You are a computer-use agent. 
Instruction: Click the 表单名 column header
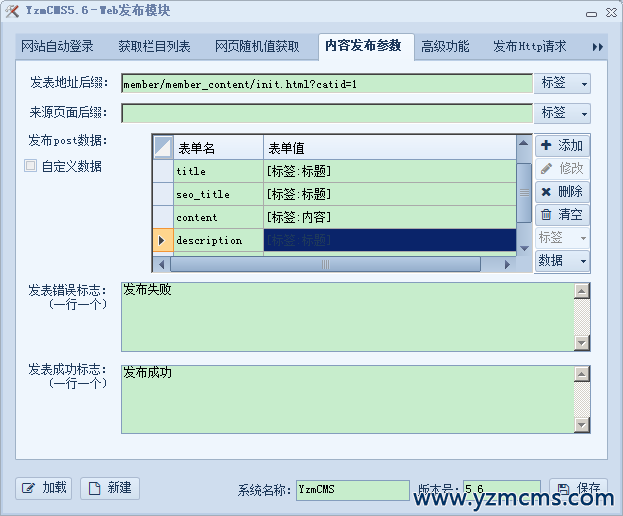218,148
